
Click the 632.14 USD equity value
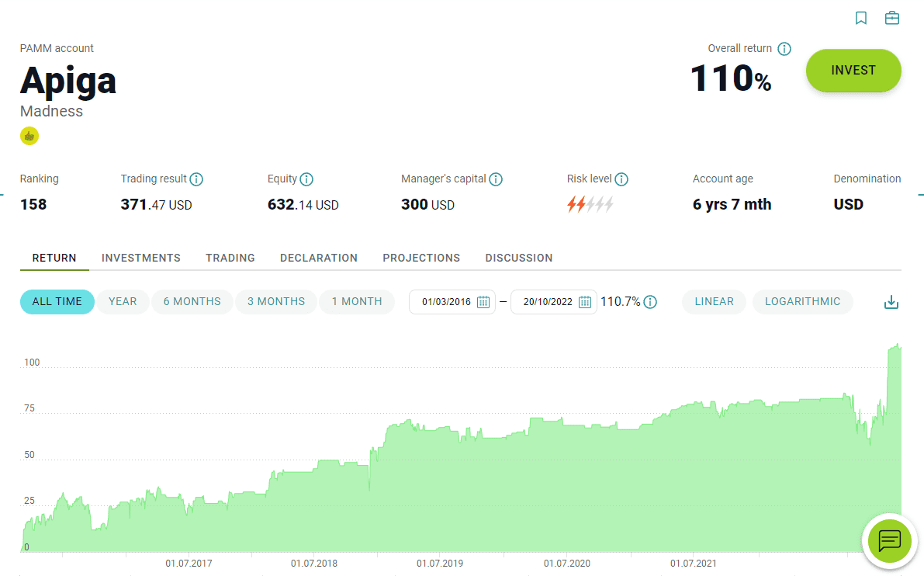pos(303,205)
